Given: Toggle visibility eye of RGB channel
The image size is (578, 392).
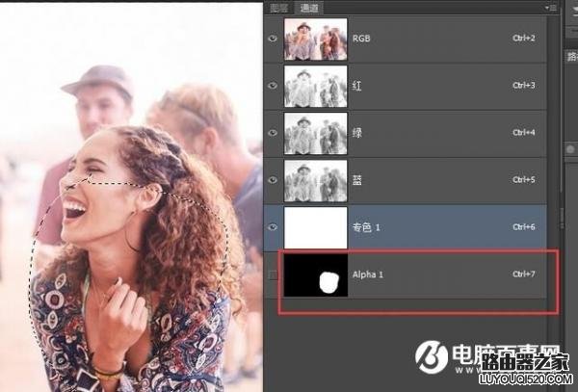Looking at the screenshot, I should click(x=273, y=39).
